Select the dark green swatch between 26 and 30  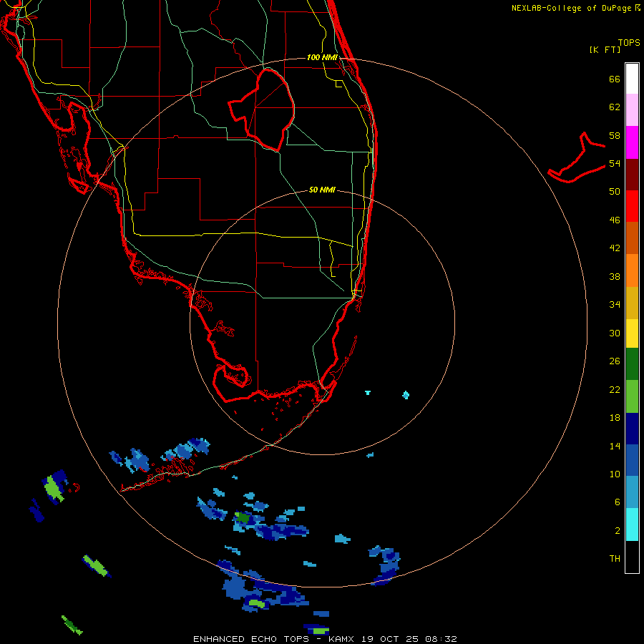click(632, 364)
